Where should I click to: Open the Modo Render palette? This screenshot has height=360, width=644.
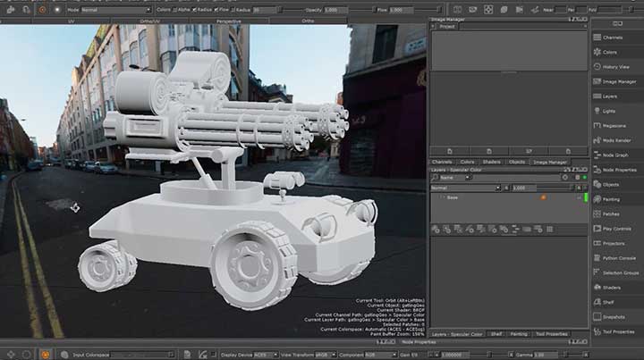(614, 140)
